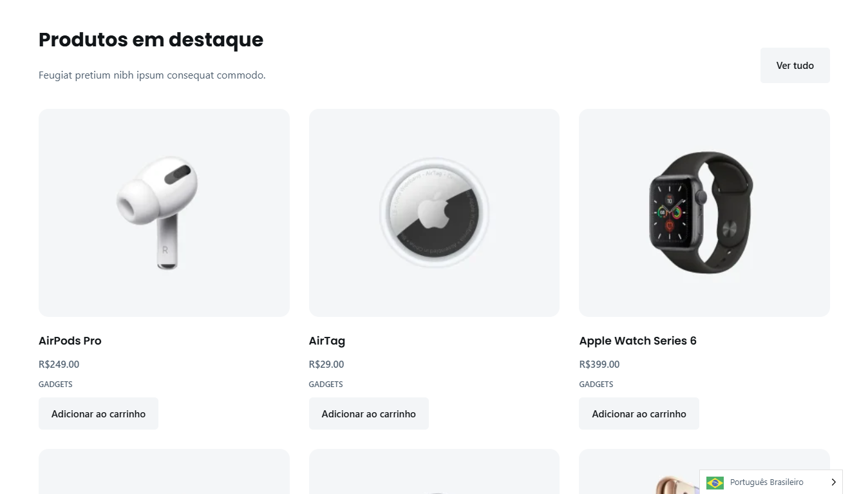The image size is (868, 494).
Task: Select GADGETS category under AirTag
Action: pos(326,385)
